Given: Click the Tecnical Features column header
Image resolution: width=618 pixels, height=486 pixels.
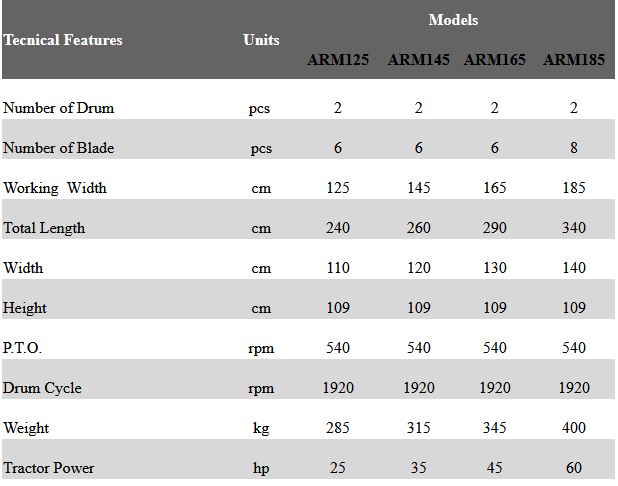Looking at the screenshot, I should point(63,40).
